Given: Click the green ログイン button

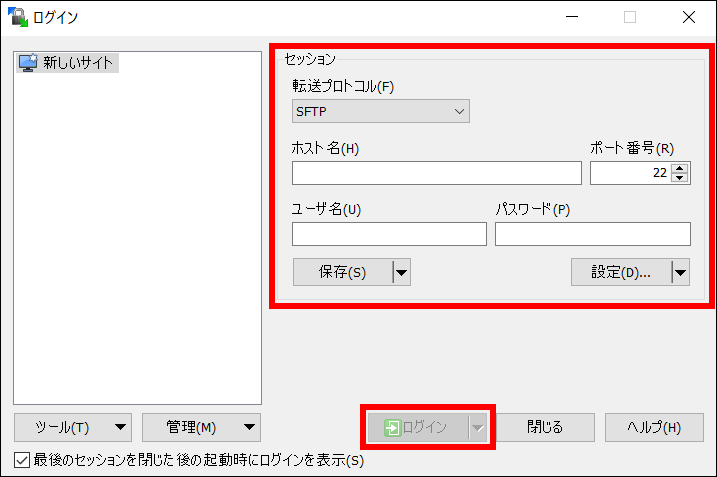Looking at the screenshot, I should (417, 427).
